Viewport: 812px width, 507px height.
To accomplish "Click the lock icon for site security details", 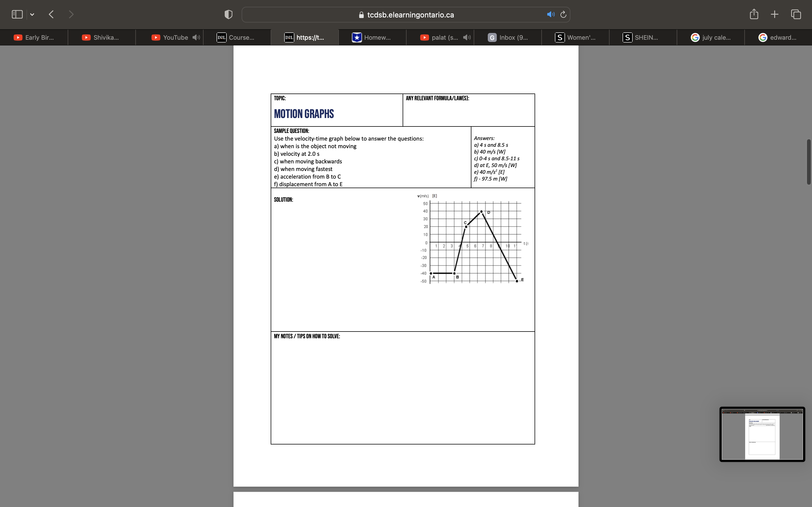I will pos(361,15).
